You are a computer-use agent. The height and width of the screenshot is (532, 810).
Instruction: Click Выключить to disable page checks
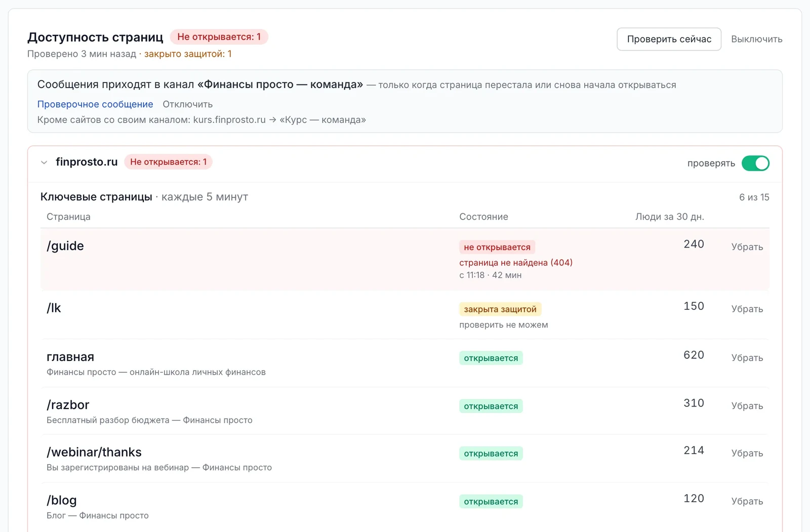coord(756,39)
